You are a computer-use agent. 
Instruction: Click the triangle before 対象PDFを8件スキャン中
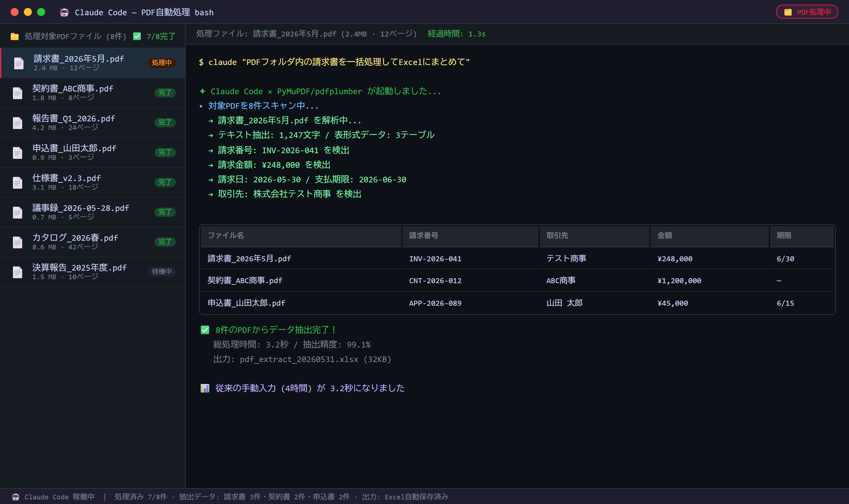tap(201, 106)
